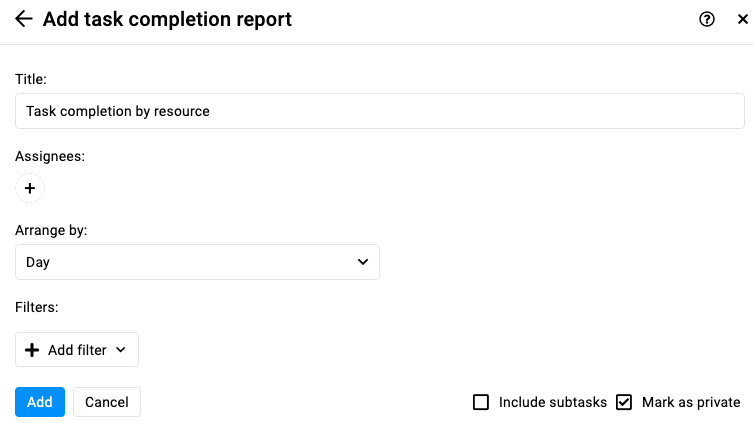753x427 pixels.
Task: Click the Include subtasks label text
Action: [x=553, y=402]
